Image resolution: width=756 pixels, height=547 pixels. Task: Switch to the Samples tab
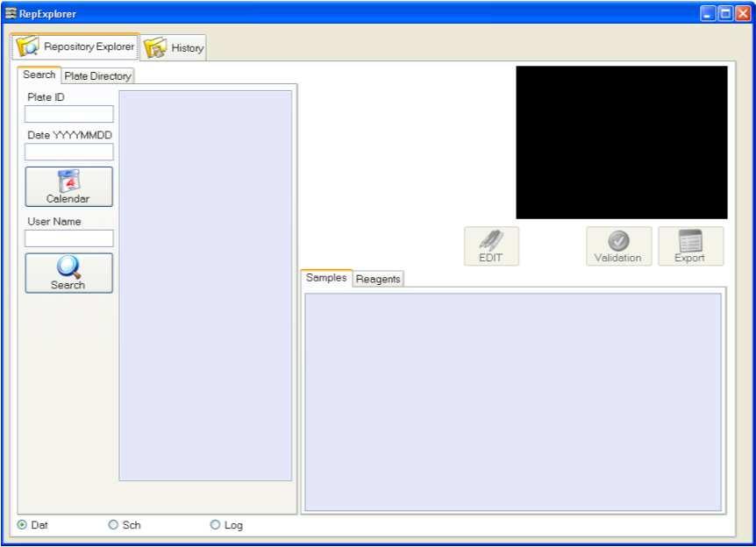pyautogui.click(x=326, y=278)
